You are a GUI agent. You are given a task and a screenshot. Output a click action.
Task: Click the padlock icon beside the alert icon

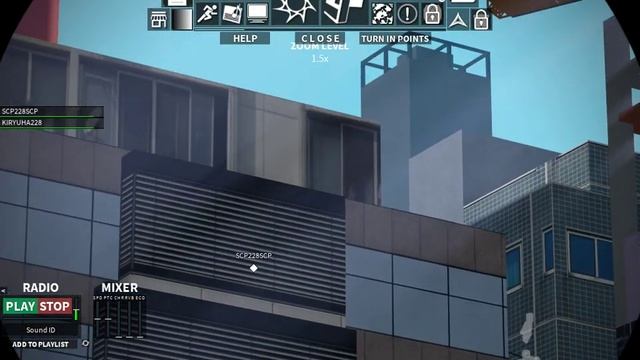(432, 14)
